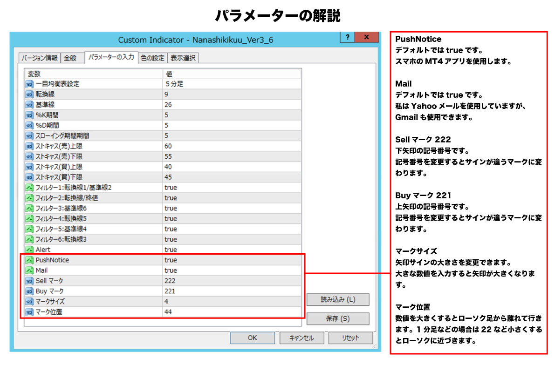Image resolution: width=555 pixels, height=392 pixels.
Task: Select the 5分足 value of 一目均衡表設定
Action: 174,84
